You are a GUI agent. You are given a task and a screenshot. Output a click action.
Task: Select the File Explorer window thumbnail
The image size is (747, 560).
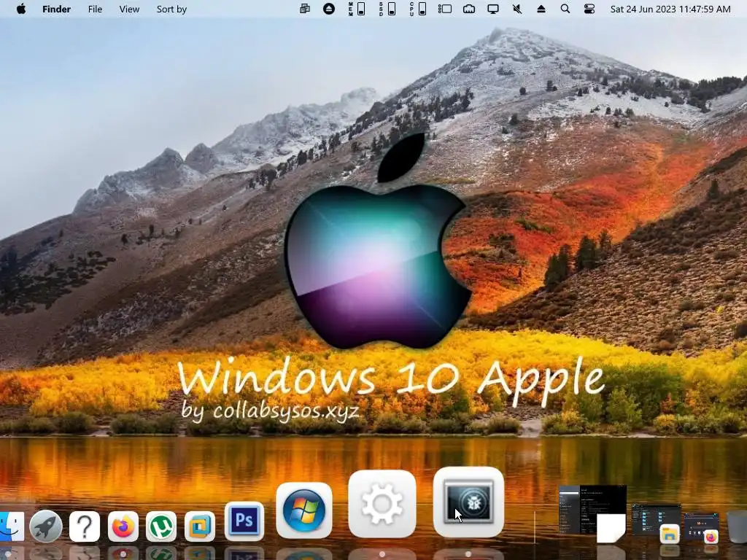coord(657,524)
